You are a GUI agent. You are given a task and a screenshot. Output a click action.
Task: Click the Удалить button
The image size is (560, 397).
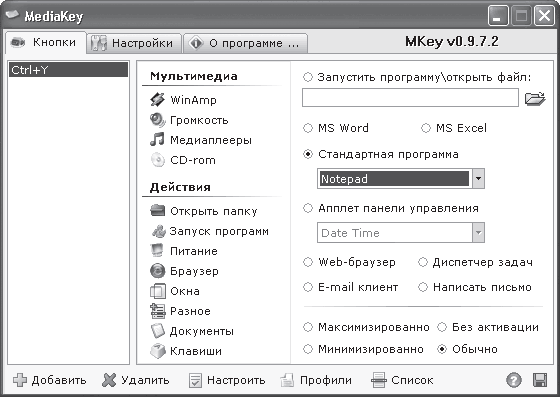135,380
